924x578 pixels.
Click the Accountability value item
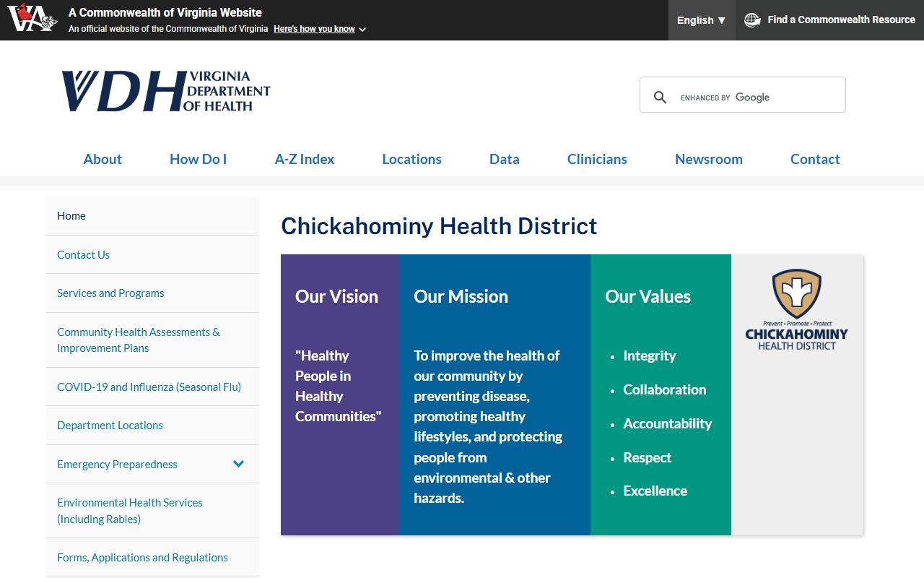point(668,423)
